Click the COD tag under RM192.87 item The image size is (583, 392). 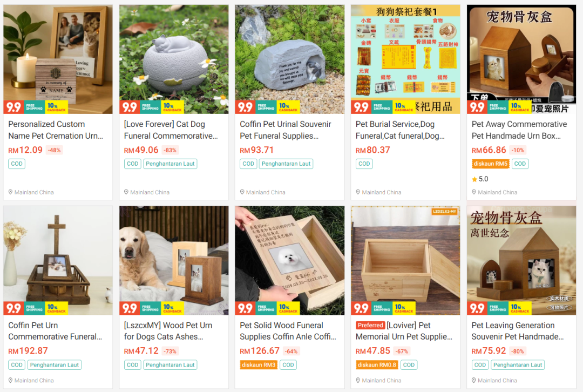[17, 365]
